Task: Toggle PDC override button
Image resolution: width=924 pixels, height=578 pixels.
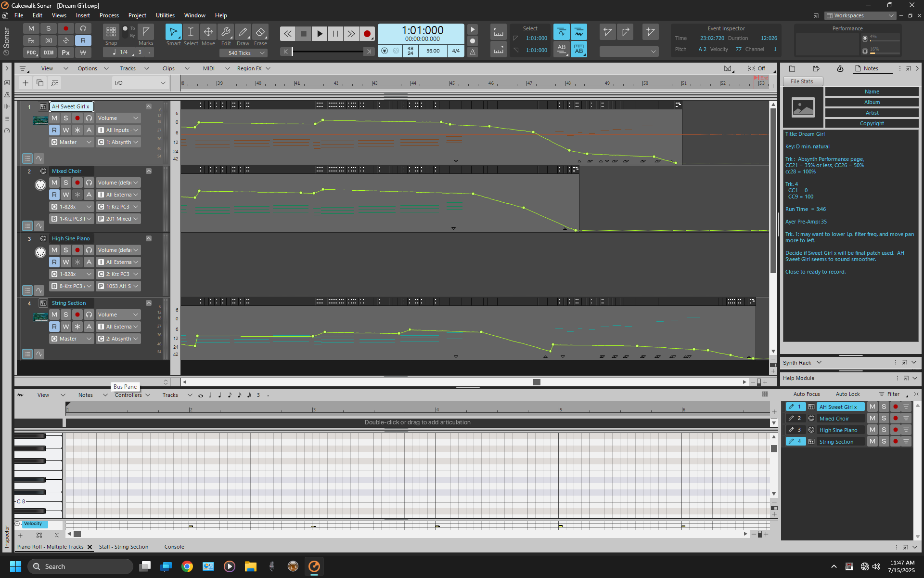Action: click(x=31, y=53)
